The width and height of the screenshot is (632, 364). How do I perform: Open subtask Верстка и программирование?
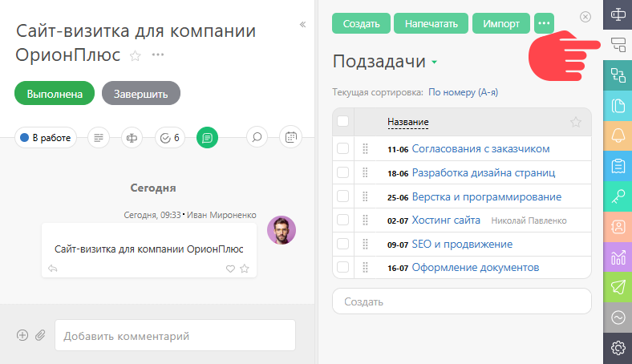pos(487,196)
